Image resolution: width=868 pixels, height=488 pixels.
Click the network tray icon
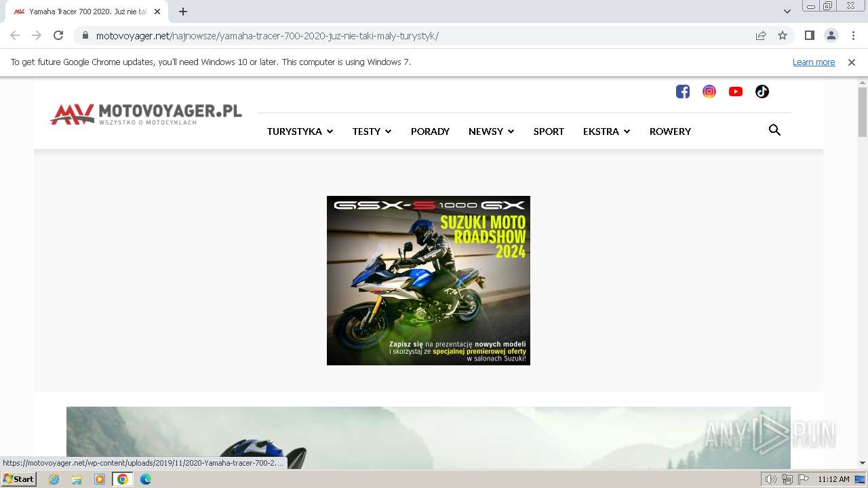point(787,479)
